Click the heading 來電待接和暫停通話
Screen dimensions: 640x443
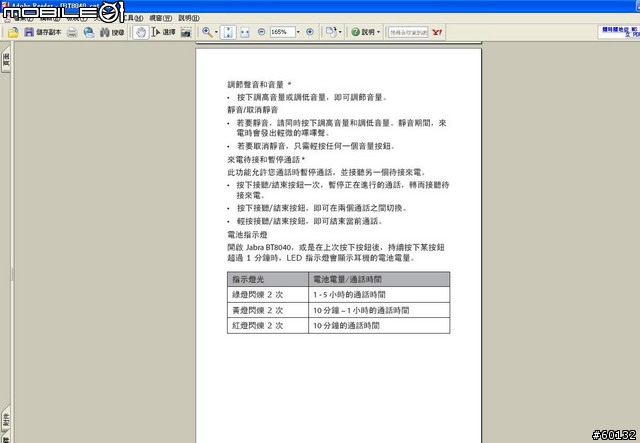click(x=264, y=159)
